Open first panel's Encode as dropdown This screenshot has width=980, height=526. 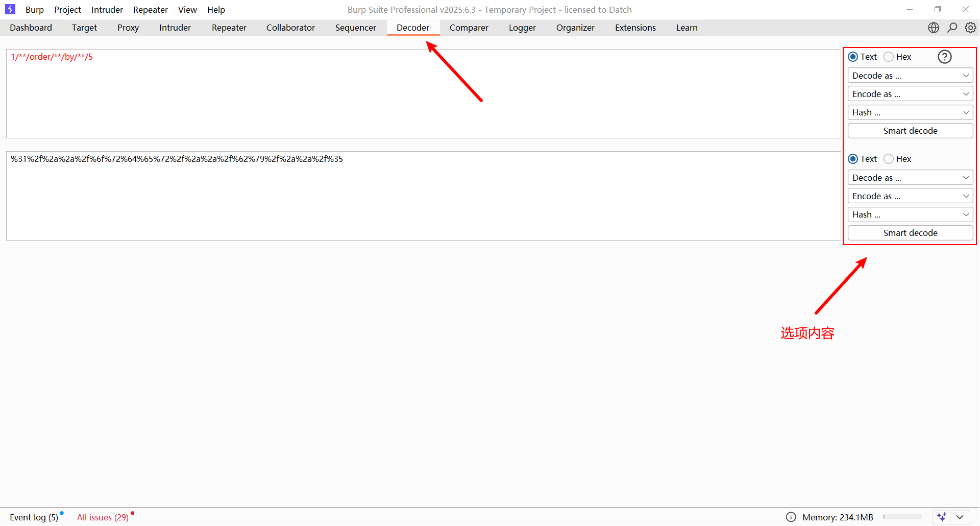pyautogui.click(x=910, y=94)
